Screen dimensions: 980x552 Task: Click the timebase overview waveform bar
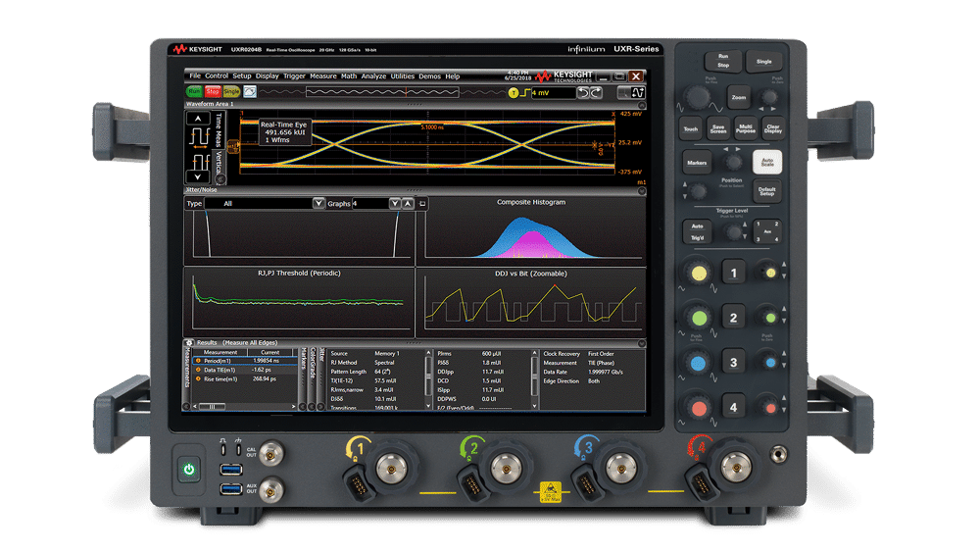(x=382, y=92)
